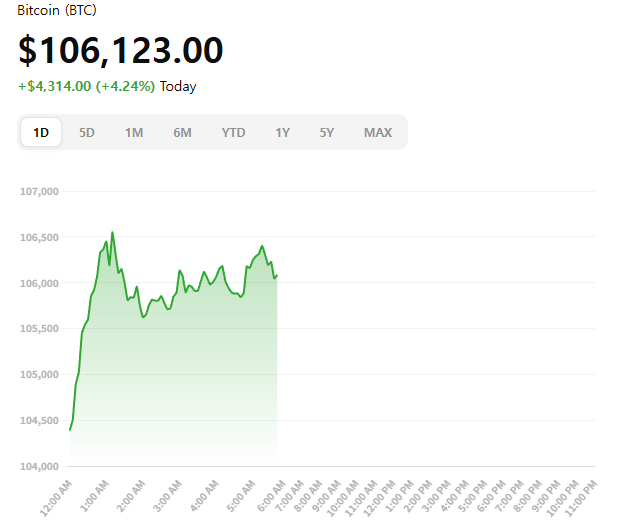This screenshot has width=626, height=520.
Task: Click the 104,000 y-axis label
Action: pos(41,466)
